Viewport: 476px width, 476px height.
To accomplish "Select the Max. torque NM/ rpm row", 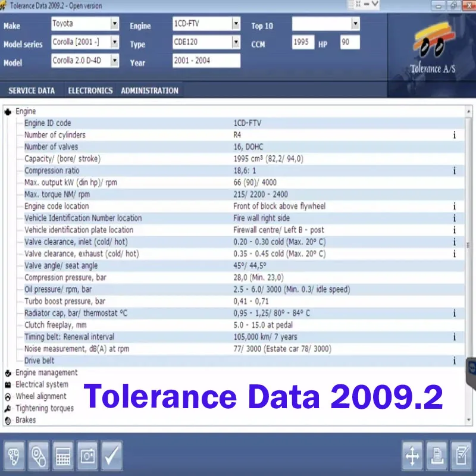I will click(245, 195).
